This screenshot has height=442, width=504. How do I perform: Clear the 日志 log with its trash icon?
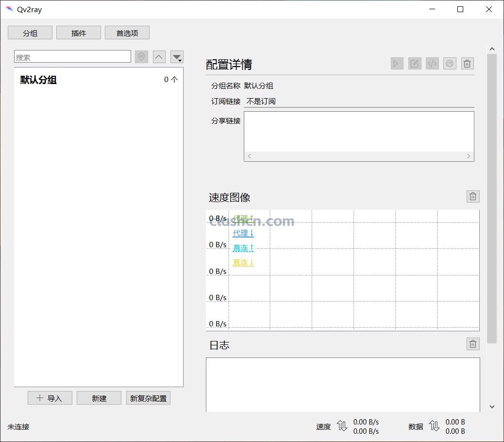(x=473, y=344)
